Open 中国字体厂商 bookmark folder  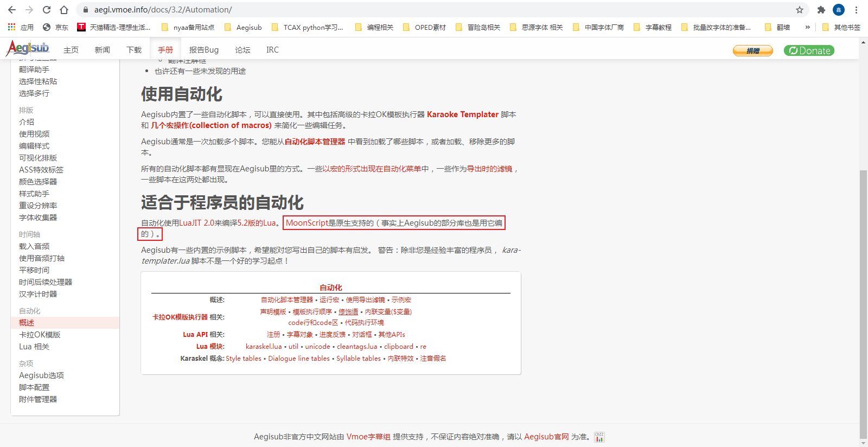(598, 27)
